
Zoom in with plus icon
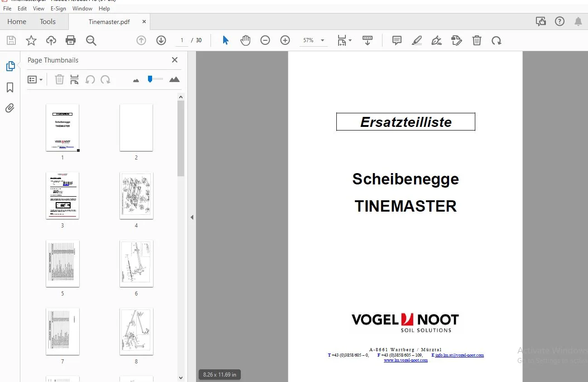[x=285, y=40]
